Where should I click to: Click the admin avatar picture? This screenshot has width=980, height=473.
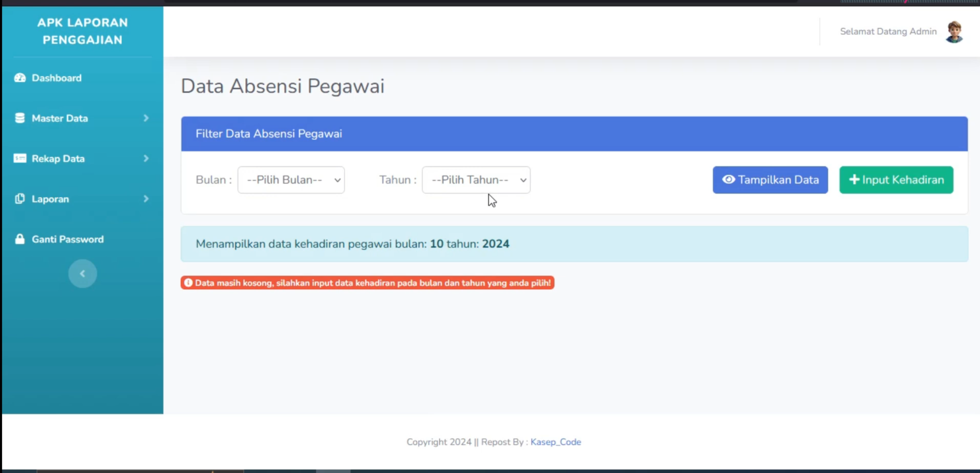pyautogui.click(x=954, y=32)
